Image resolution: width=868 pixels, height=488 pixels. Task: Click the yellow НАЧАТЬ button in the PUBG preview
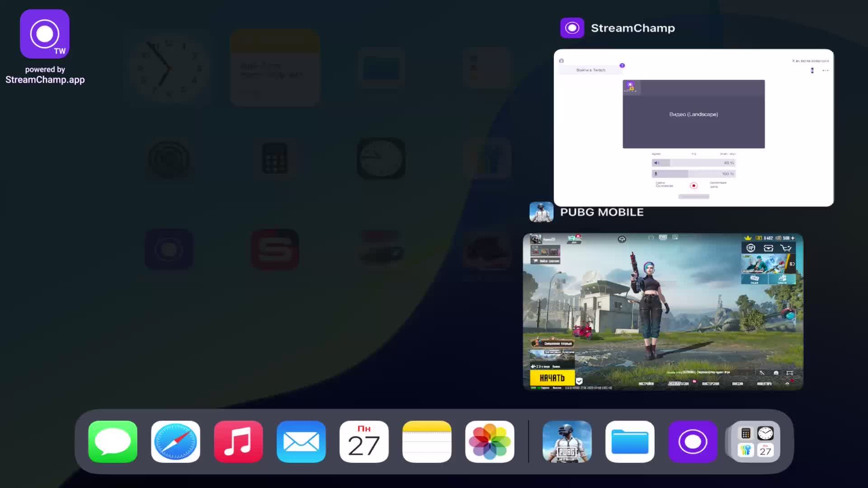[552, 378]
